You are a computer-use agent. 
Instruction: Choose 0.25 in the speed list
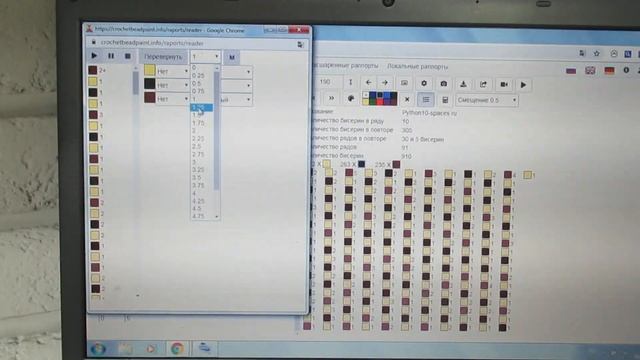coord(198,76)
